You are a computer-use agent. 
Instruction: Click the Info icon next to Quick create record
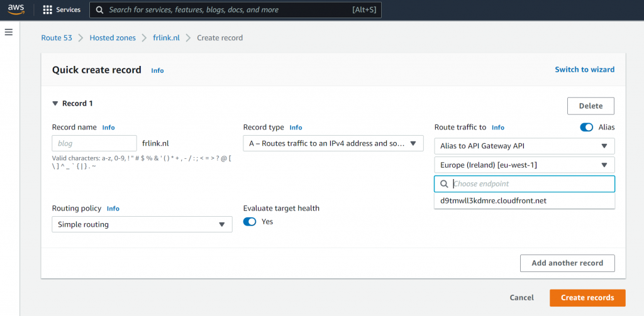pos(157,70)
